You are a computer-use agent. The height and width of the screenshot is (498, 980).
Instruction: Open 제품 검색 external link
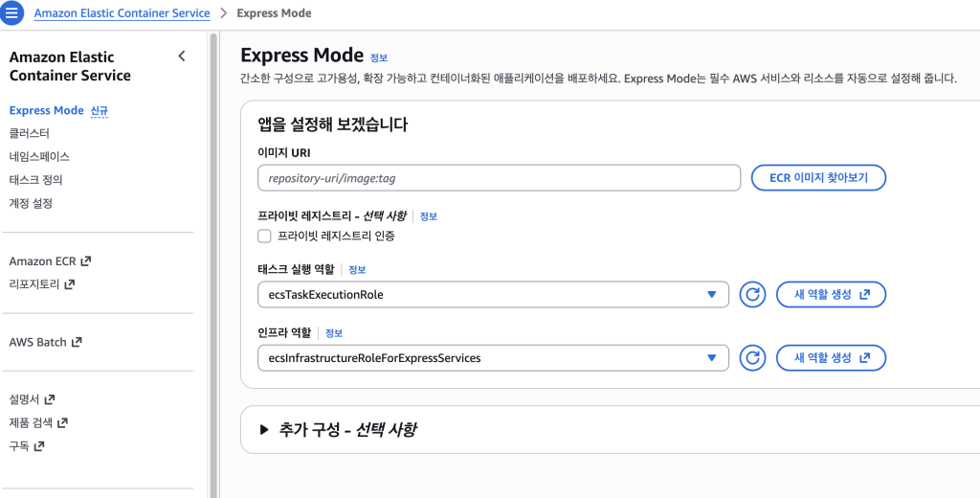pyautogui.click(x=38, y=422)
